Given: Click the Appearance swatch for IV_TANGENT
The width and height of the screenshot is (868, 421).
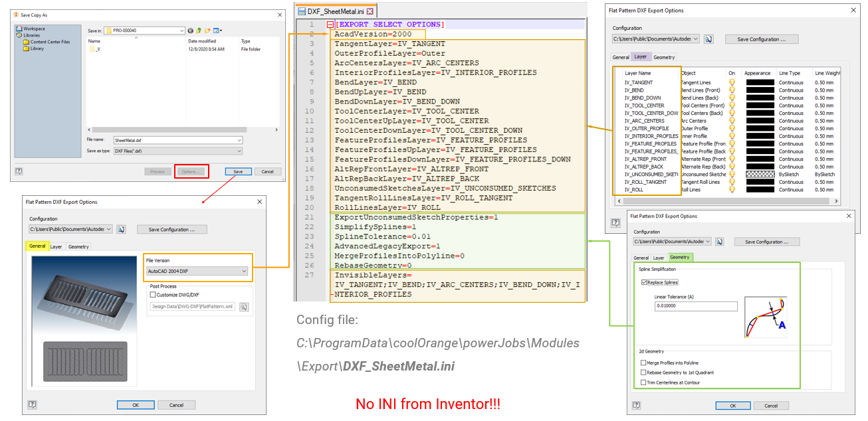Looking at the screenshot, I should tap(760, 82).
